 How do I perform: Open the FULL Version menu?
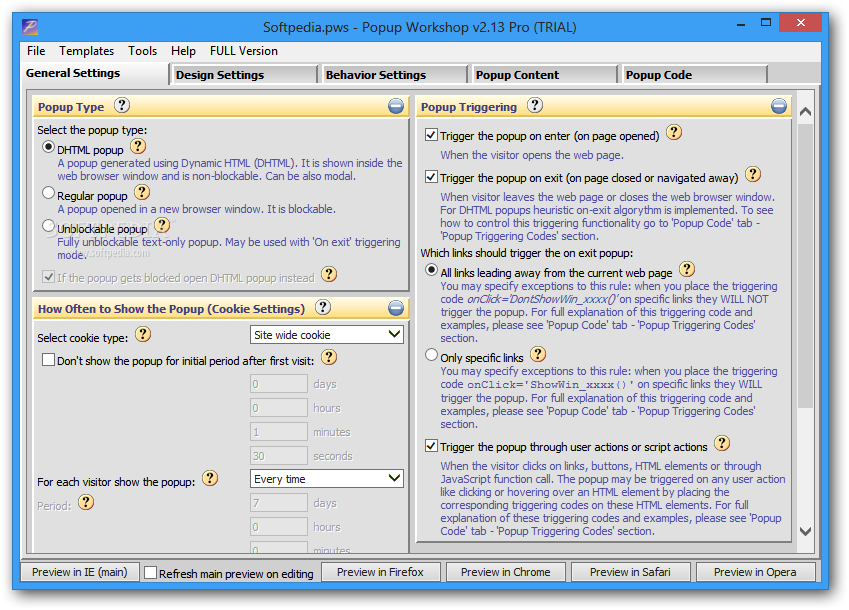pyautogui.click(x=244, y=51)
